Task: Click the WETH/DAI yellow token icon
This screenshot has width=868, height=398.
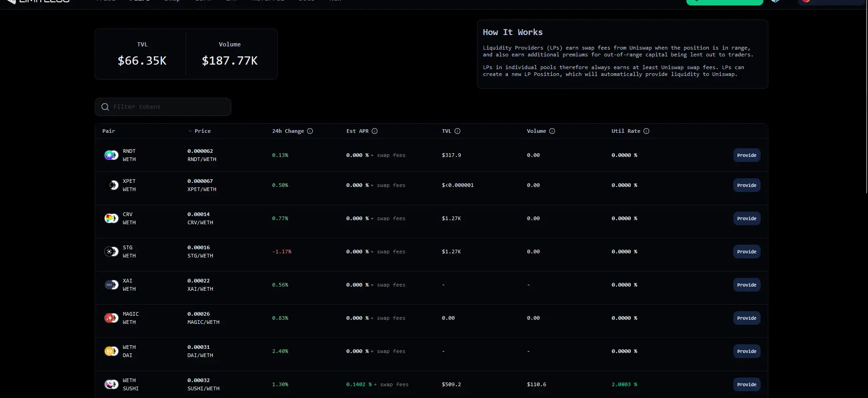Action: [111, 351]
